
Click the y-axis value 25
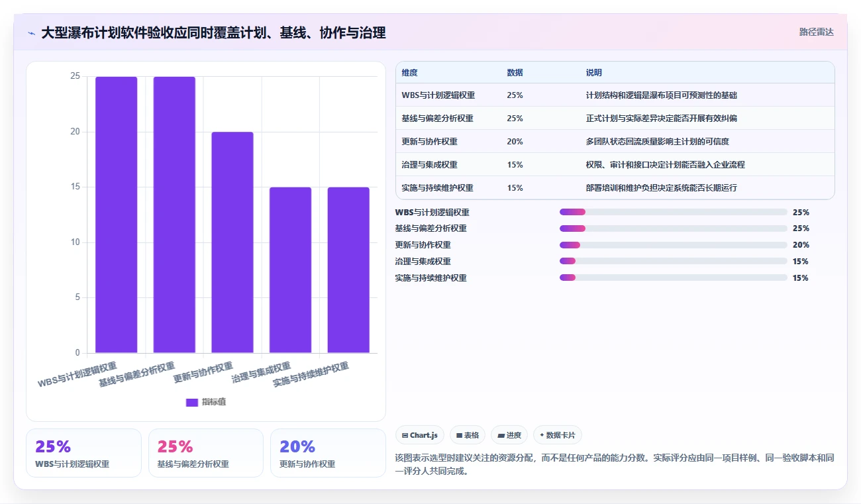75,76
